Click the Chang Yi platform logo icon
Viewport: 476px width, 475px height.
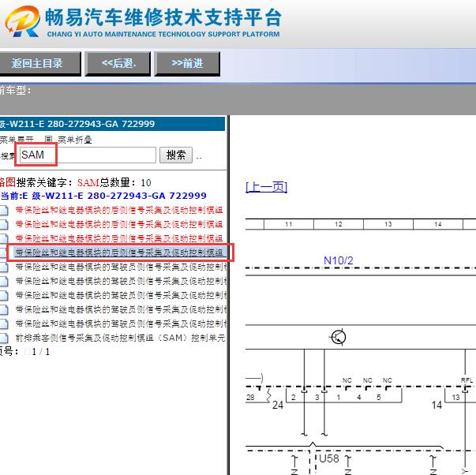[x=22, y=22]
